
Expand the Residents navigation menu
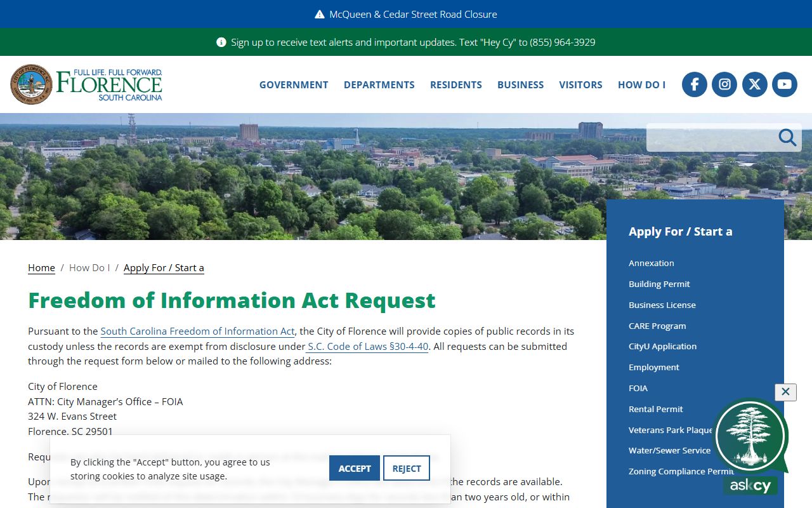click(456, 85)
